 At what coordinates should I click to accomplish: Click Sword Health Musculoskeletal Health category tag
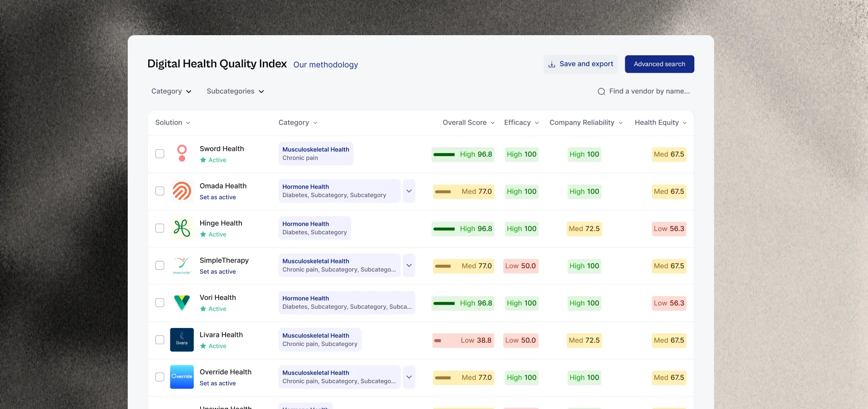316,154
